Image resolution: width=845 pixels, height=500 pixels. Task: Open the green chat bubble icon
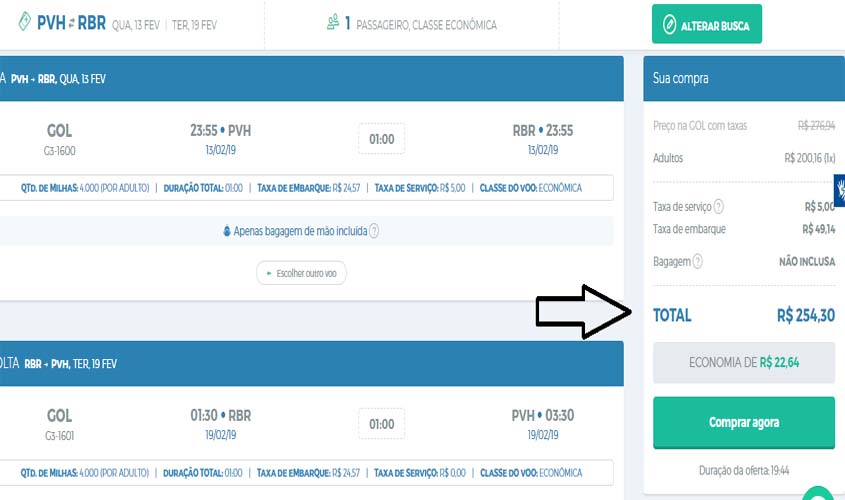818,494
